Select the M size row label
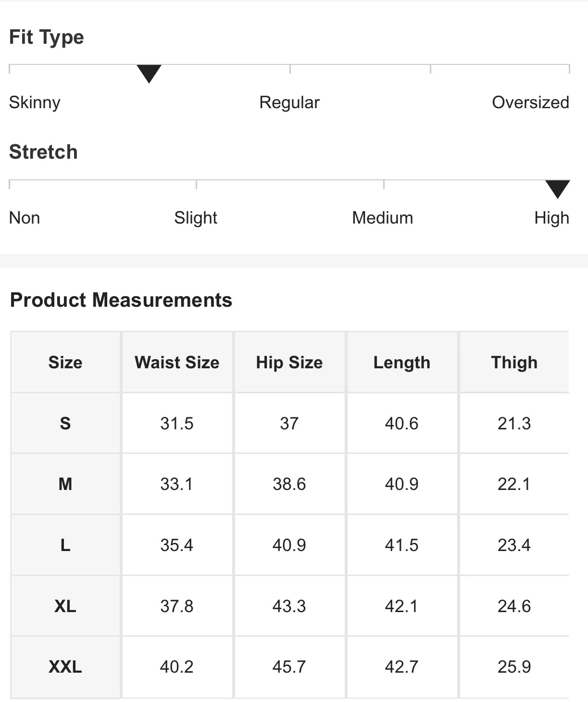This screenshot has height=702, width=588. click(x=65, y=484)
